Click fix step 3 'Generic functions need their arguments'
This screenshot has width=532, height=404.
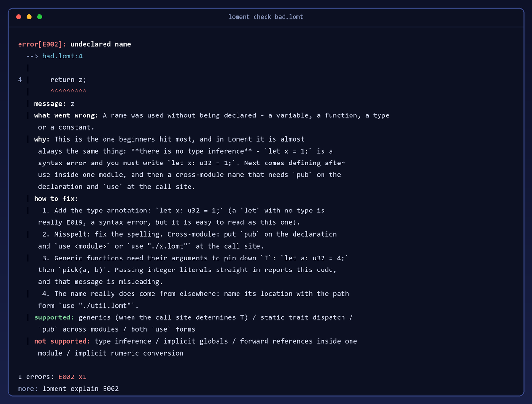tap(195, 258)
